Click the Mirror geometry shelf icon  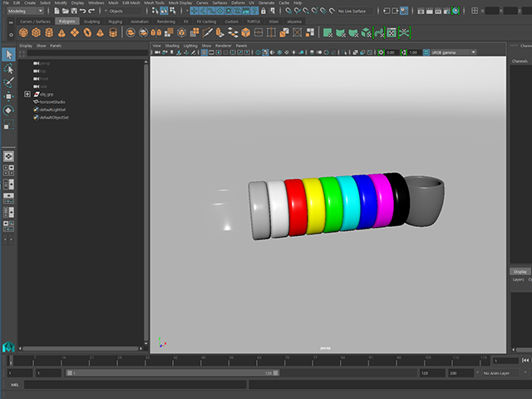point(155,32)
